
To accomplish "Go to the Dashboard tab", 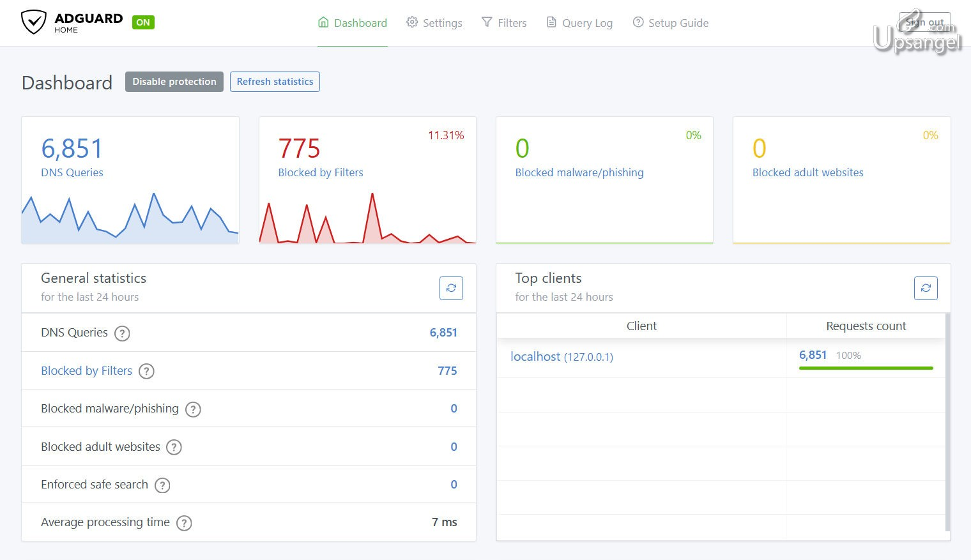I will click(353, 23).
